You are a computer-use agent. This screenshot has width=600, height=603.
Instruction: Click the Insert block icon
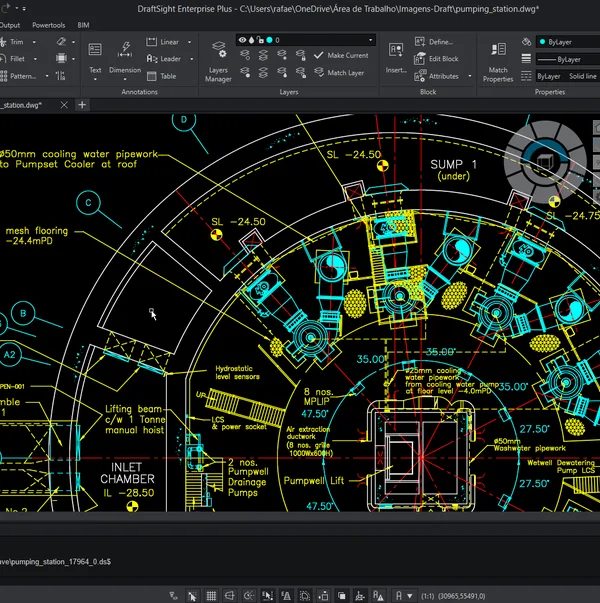coord(396,50)
